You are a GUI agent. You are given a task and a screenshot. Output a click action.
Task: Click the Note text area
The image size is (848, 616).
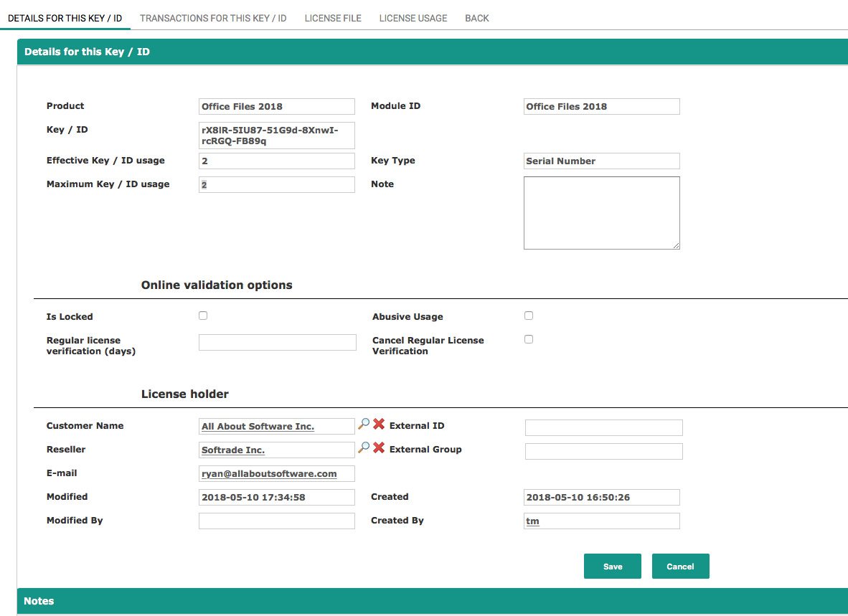pyautogui.click(x=601, y=213)
